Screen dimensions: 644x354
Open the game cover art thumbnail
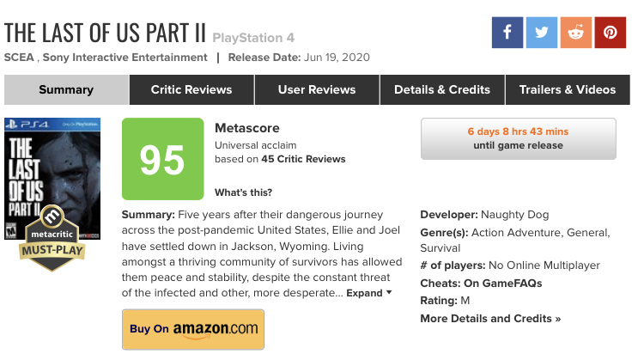pyautogui.click(x=52, y=179)
